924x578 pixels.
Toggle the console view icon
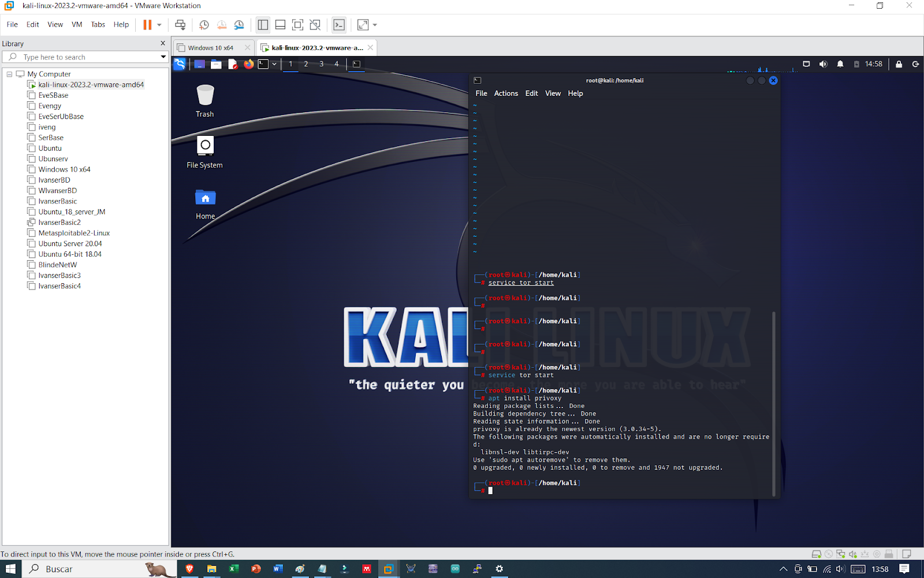pyautogui.click(x=339, y=25)
